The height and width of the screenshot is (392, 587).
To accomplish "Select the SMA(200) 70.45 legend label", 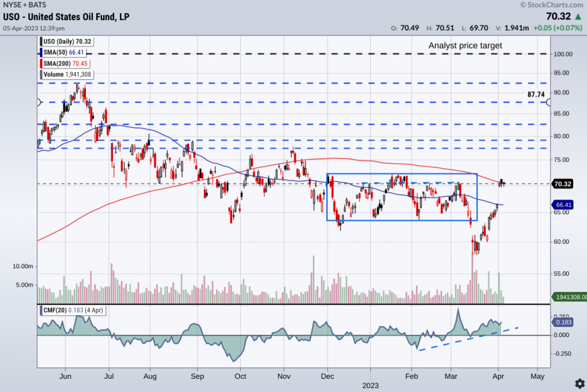I will pos(65,64).
